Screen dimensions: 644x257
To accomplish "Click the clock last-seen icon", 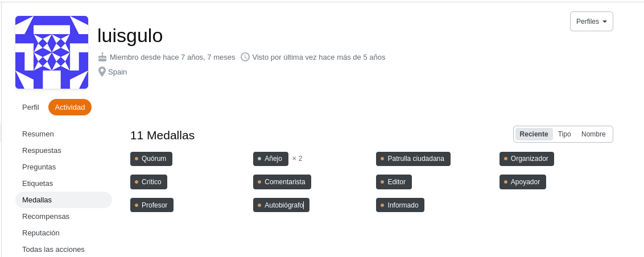I will click(245, 57).
